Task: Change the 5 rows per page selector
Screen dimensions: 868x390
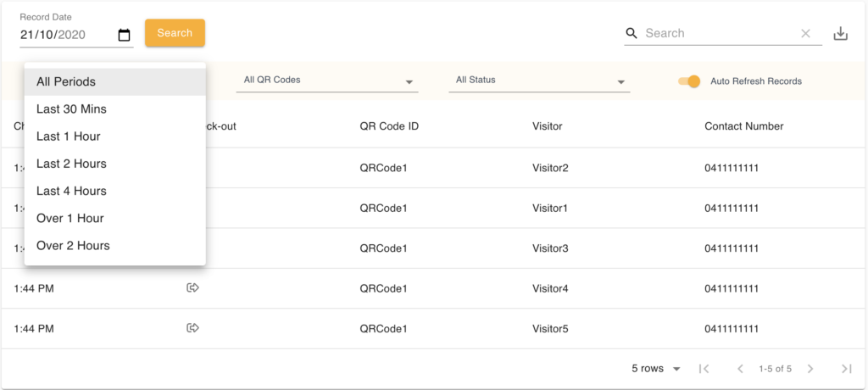Action: tap(656, 369)
